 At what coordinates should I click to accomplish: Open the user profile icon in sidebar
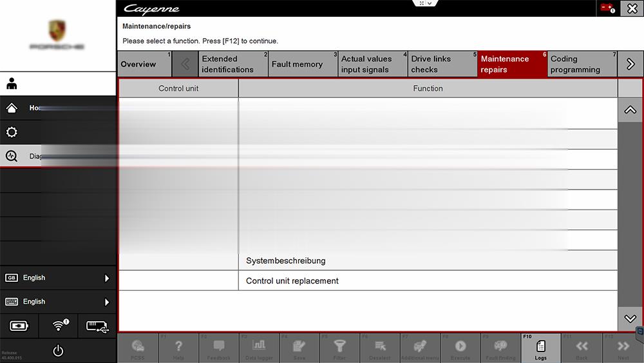click(12, 84)
